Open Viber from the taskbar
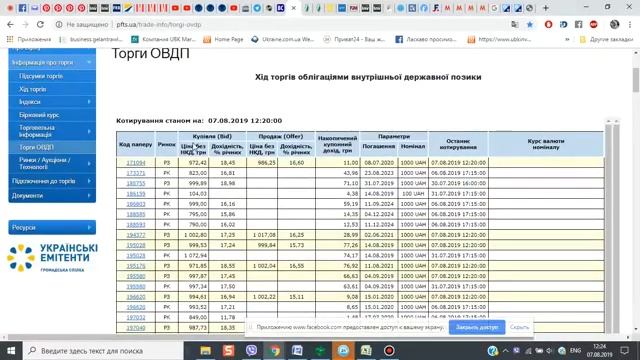Image resolution: width=640 pixels, height=360 pixels. click(251, 351)
